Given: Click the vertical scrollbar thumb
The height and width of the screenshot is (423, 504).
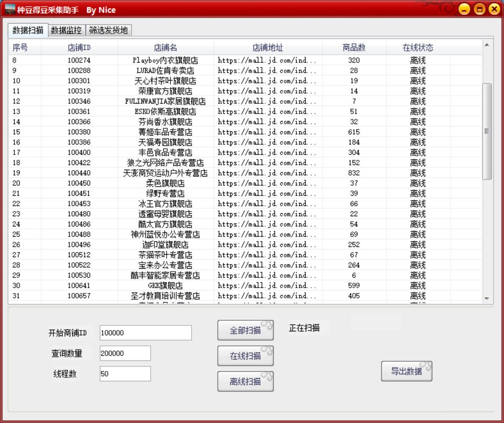Looking at the screenshot, I should tap(487, 131).
